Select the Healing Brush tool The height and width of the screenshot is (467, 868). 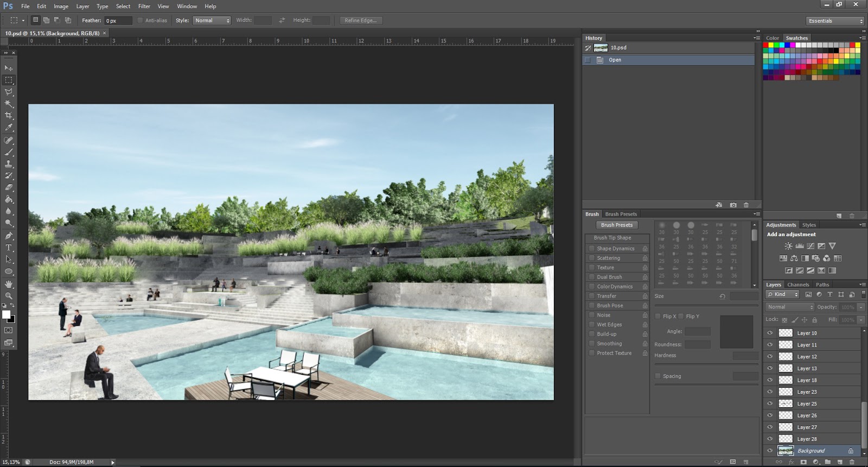tap(9, 140)
